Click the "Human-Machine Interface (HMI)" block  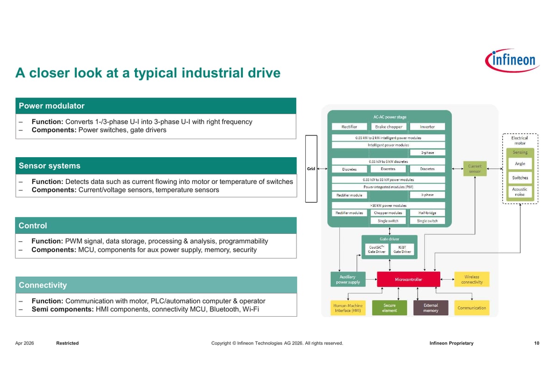[x=348, y=308]
